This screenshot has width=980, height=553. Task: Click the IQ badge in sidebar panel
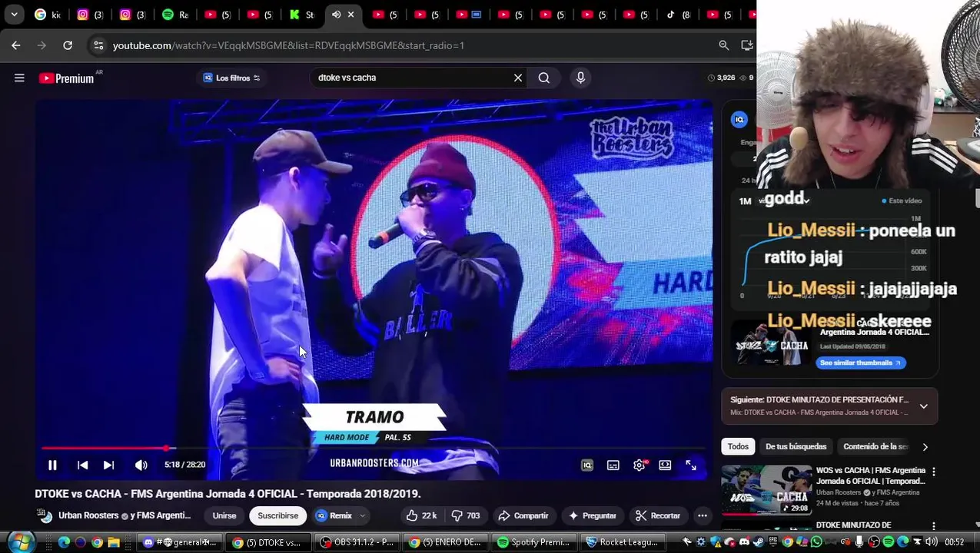coord(739,119)
